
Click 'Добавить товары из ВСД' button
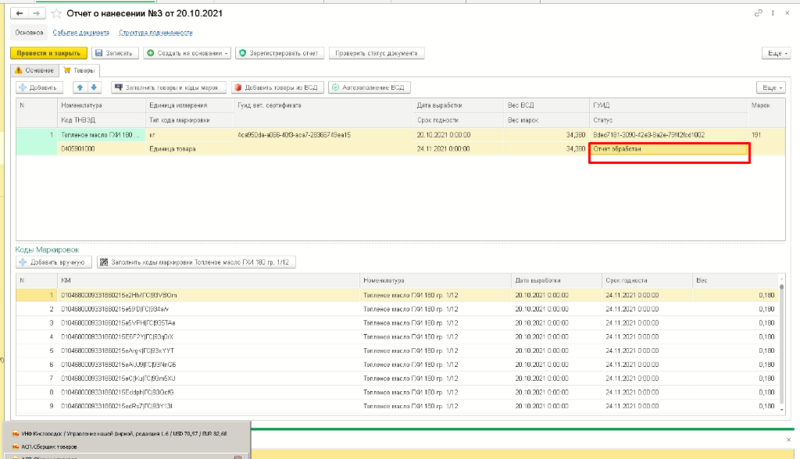[x=277, y=88]
